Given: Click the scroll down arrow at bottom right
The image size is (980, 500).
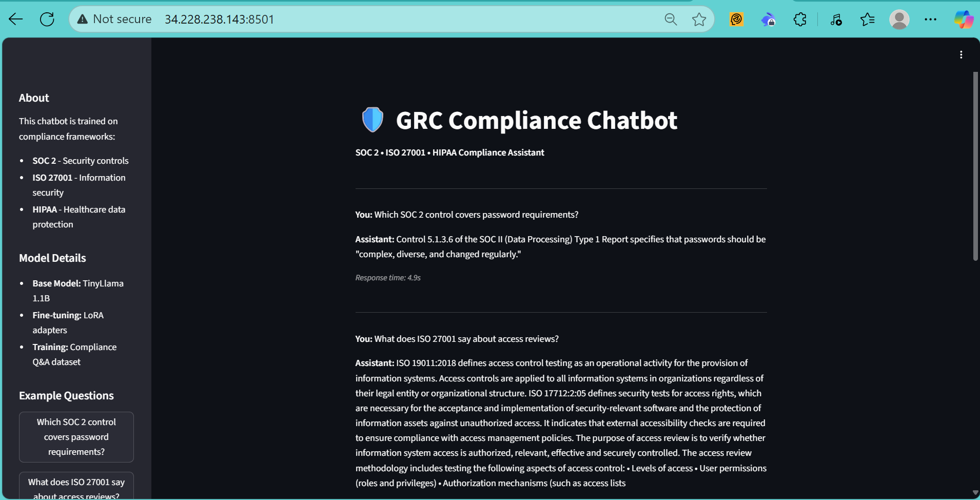Looking at the screenshot, I should coord(975,493).
